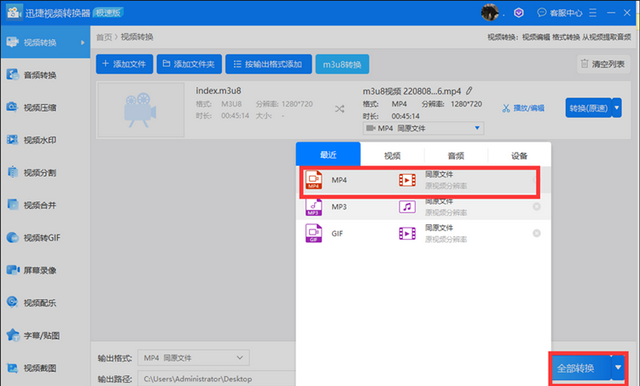
Task: Open 视频水印 in the sidebar
Action: click(x=45, y=140)
